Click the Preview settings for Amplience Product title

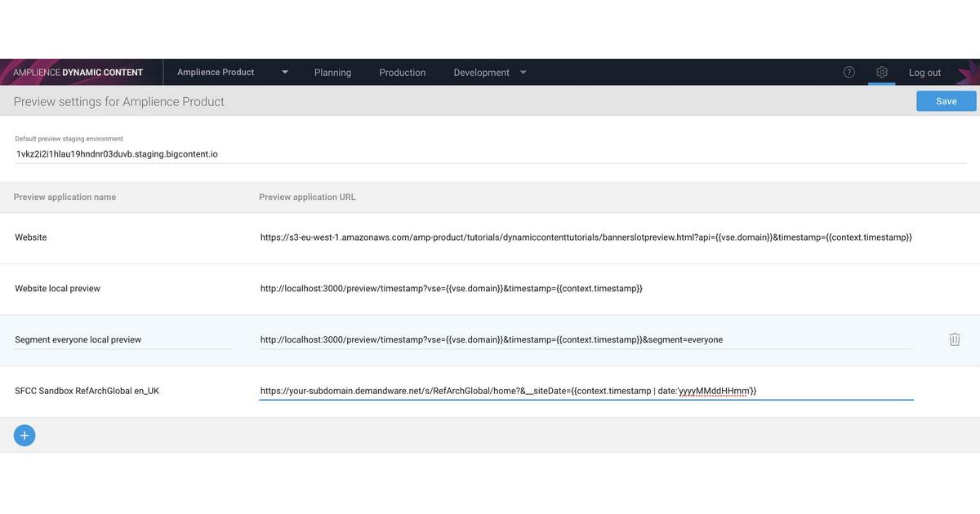pyautogui.click(x=119, y=101)
